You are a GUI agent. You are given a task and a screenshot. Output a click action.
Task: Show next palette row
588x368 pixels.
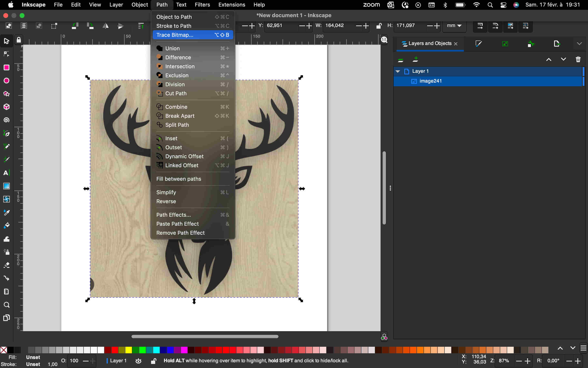coord(573,348)
